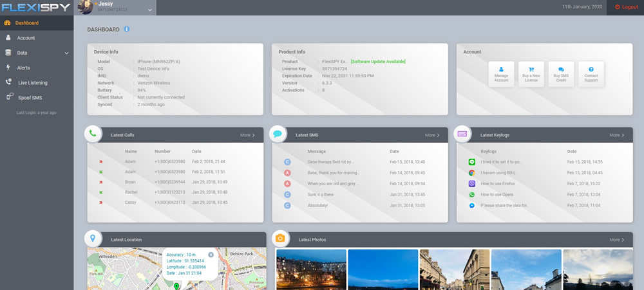
Task: Click the green map location marker
Action: pyautogui.click(x=176, y=286)
